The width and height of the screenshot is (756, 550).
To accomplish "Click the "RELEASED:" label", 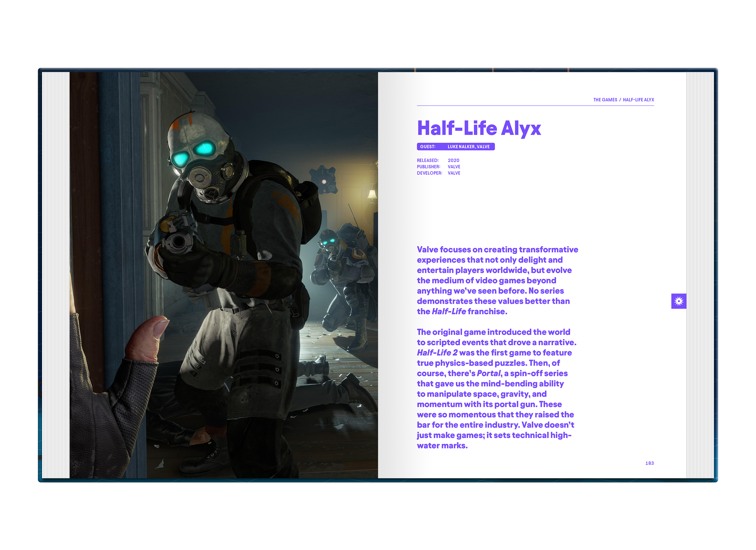I will pyautogui.click(x=428, y=160).
